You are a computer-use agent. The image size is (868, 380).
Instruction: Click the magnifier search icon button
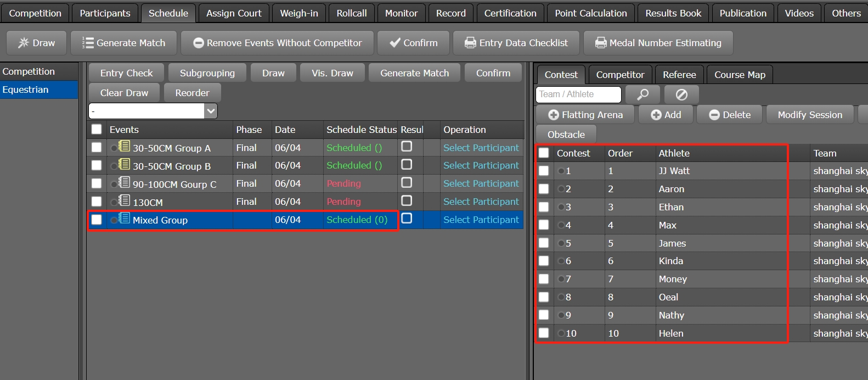pos(642,94)
